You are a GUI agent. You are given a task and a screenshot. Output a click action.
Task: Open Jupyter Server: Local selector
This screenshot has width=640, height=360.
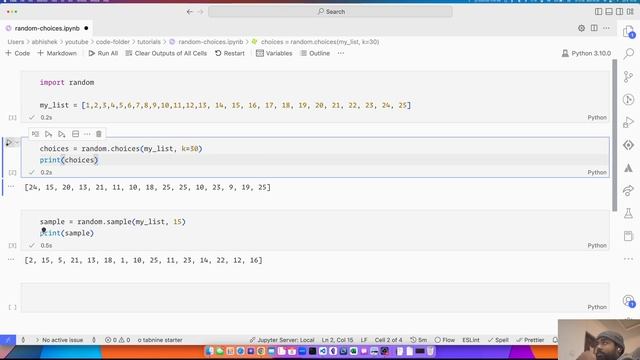pyautogui.click(x=282, y=340)
